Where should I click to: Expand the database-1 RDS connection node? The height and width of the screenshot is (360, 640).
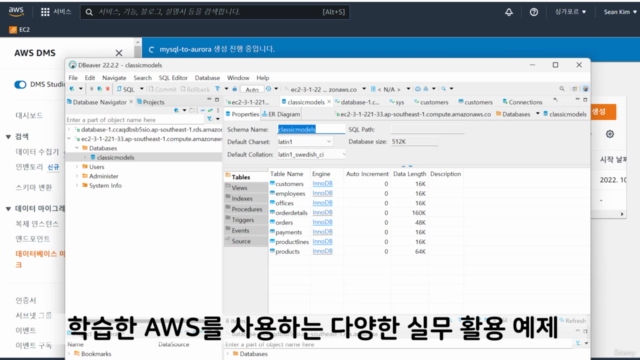[x=69, y=129]
